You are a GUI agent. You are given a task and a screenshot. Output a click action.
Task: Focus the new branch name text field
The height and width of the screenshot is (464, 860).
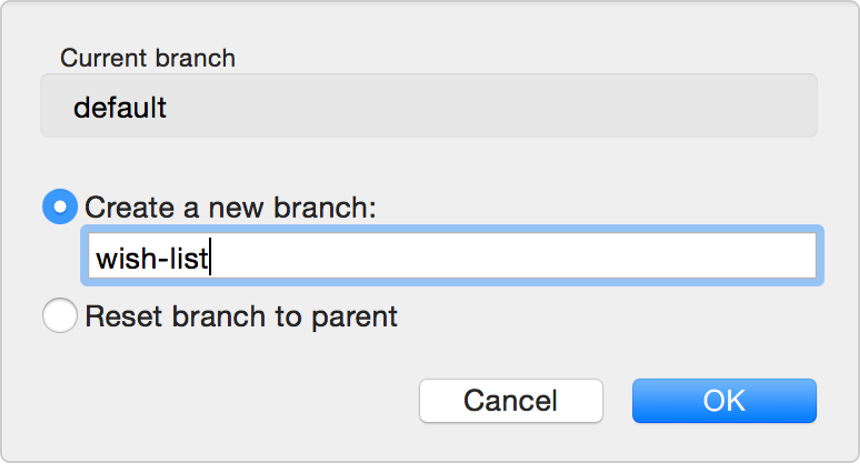452,257
